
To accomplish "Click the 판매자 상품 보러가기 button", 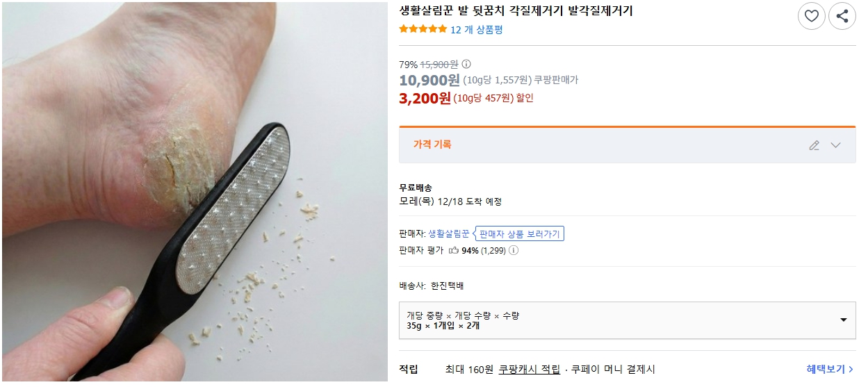I will (519, 233).
